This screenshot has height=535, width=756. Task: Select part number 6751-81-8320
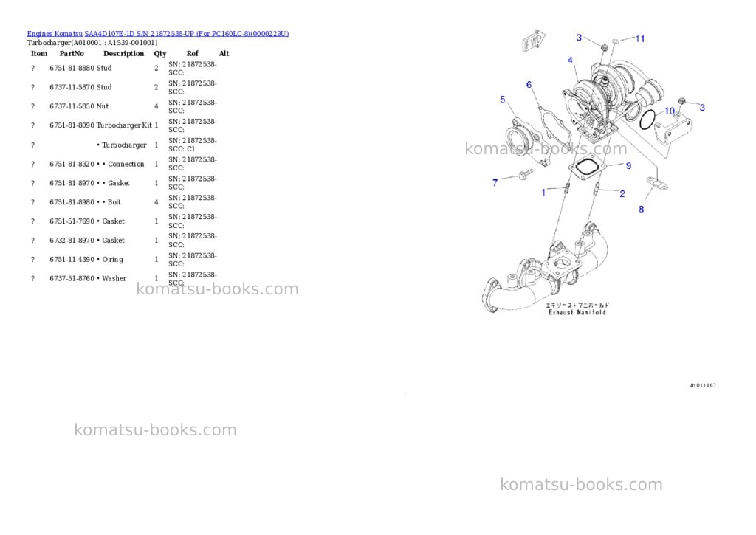click(x=72, y=165)
